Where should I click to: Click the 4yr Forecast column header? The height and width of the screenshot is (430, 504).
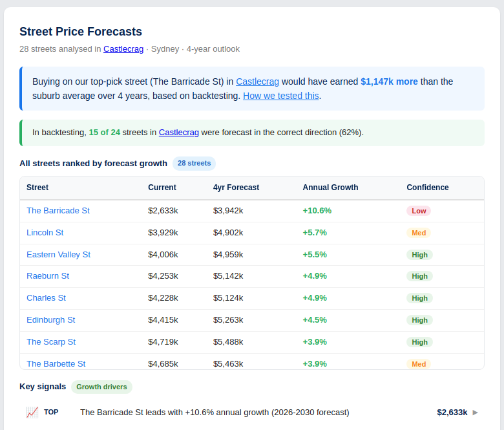point(236,188)
